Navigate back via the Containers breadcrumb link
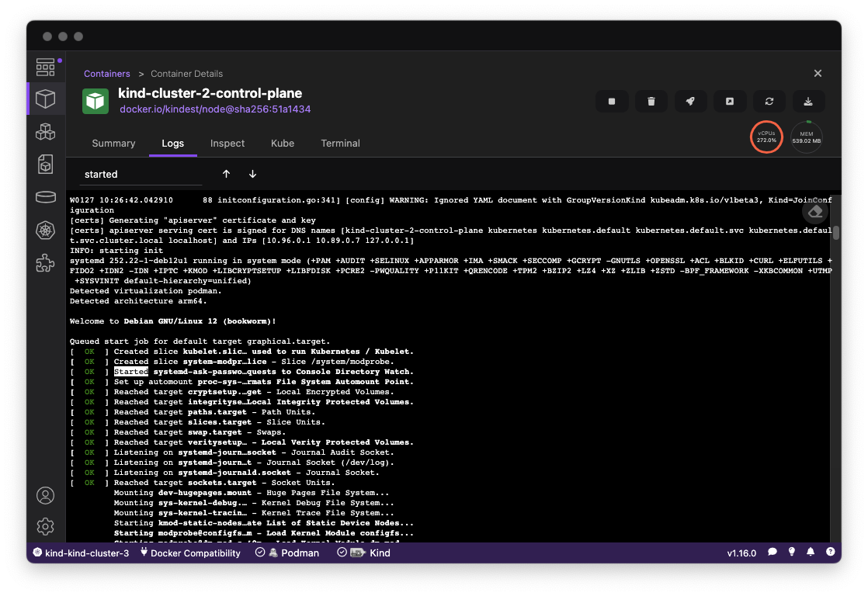 pyautogui.click(x=106, y=73)
